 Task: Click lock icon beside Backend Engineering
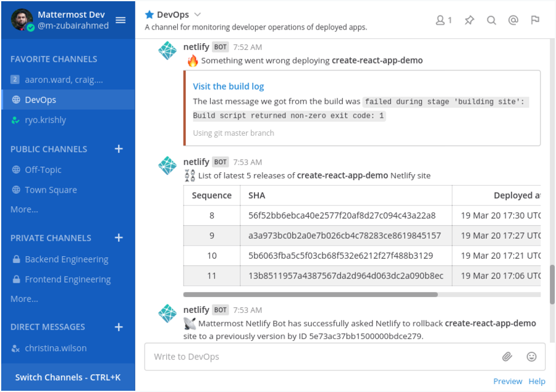coord(16,259)
